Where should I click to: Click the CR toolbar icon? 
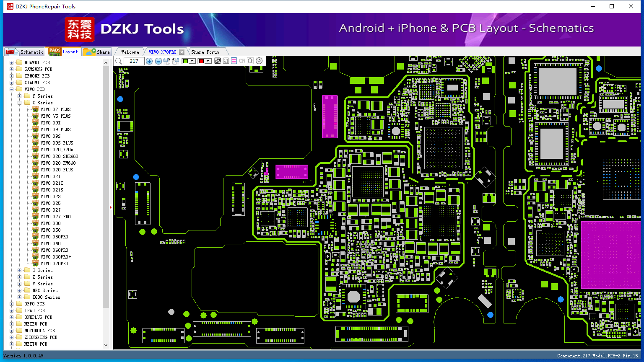(x=242, y=61)
